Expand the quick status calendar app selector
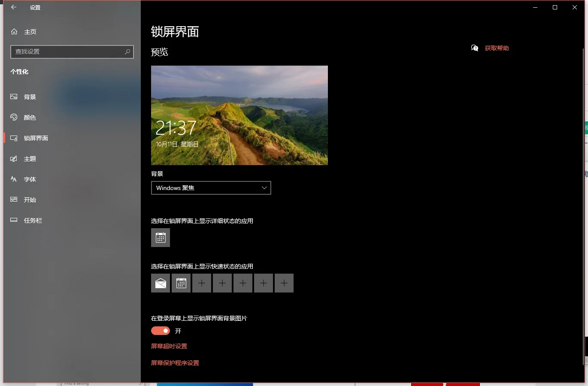Viewport: 588px width, 386px height. 181,283
